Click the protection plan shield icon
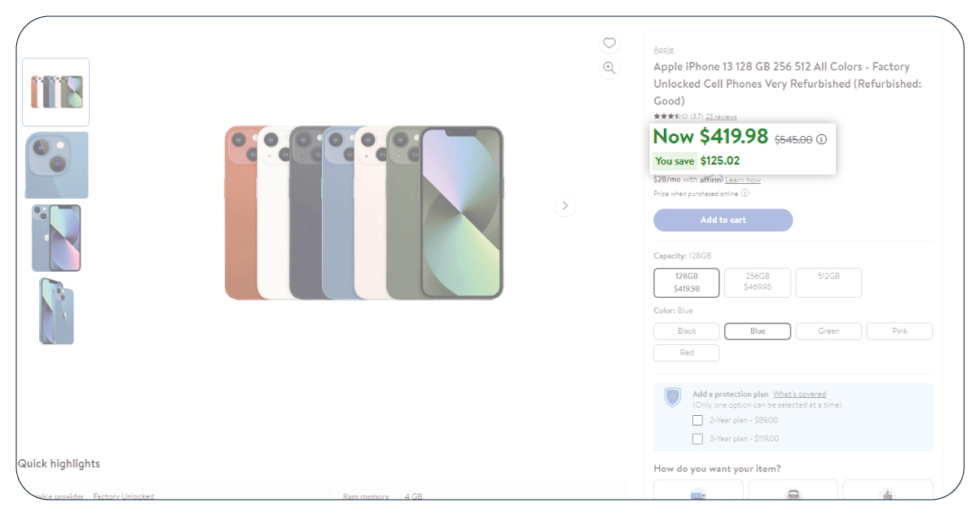This screenshot has height=516, width=980. [673, 397]
